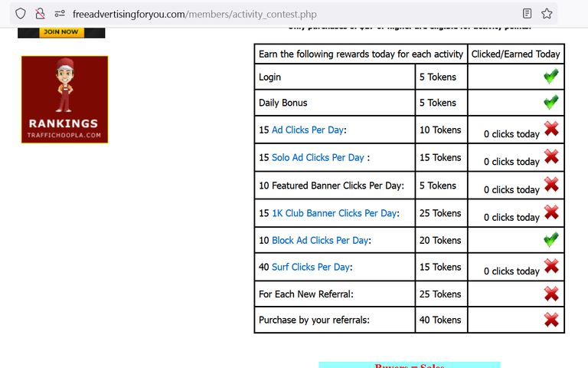Viewport: 588px width, 368px height.
Task: Click the Clicked/Earned Today column header
Action: point(515,54)
